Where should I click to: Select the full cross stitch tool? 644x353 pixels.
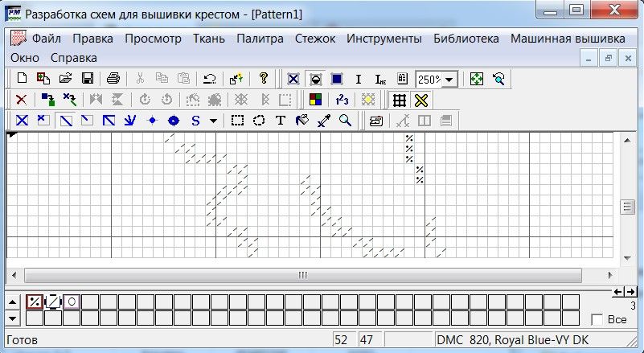click(x=23, y=121)
